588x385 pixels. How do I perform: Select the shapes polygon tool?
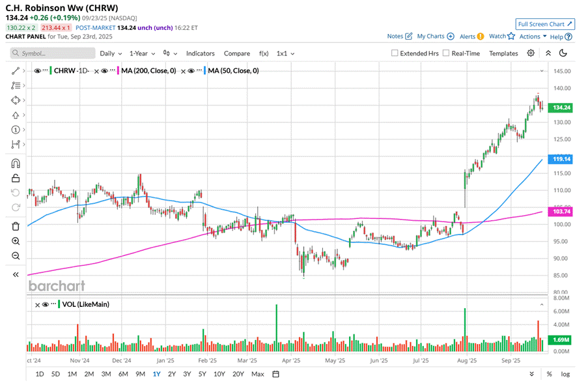[16, 100]
